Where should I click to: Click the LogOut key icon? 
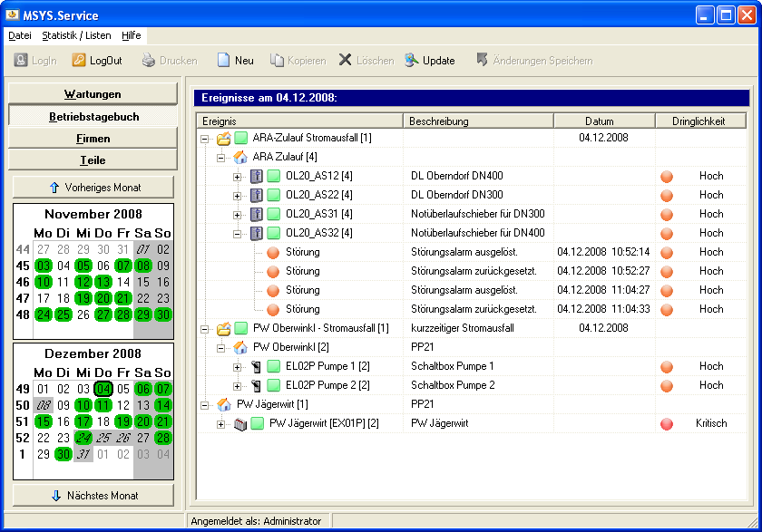[80, 61]
